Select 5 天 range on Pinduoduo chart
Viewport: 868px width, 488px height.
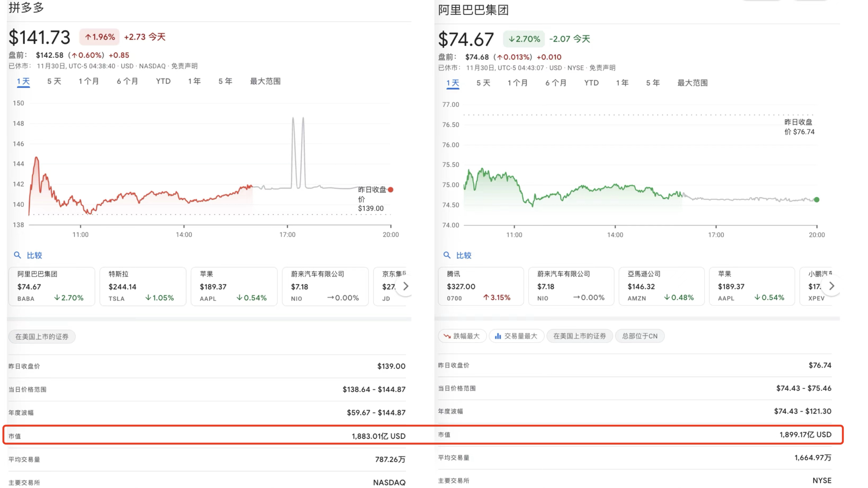[x=54, y=81]
